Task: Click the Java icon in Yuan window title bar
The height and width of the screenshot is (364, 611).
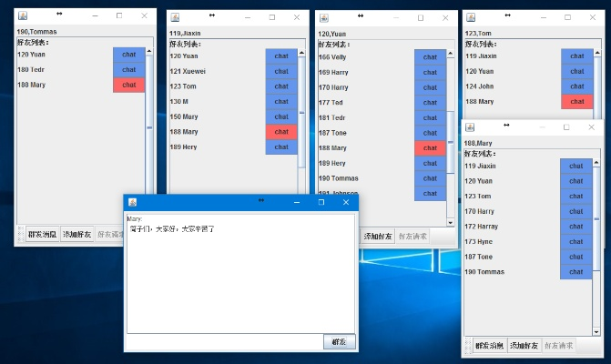Action: pyautogui.click(x=324, y=17)
